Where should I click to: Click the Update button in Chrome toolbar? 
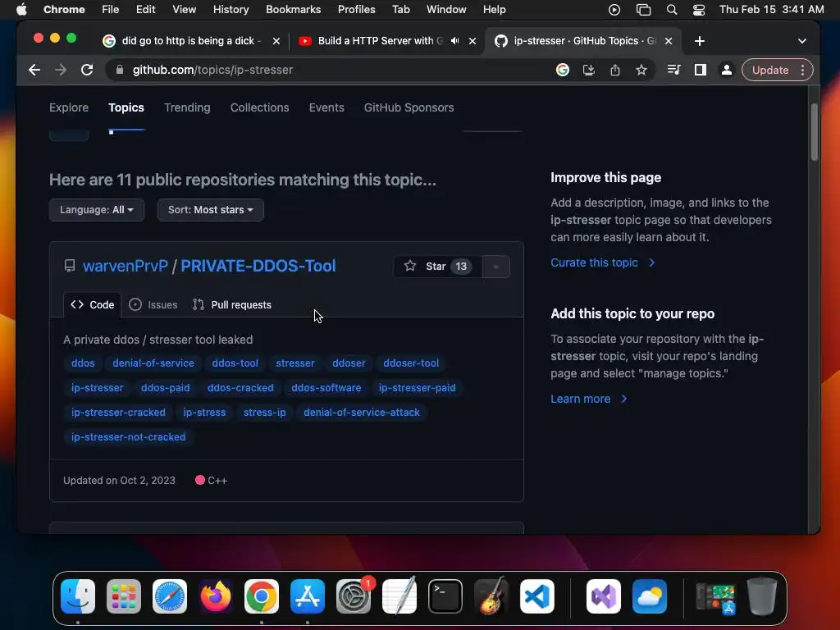pyautogui.click(x=769, y=71)
